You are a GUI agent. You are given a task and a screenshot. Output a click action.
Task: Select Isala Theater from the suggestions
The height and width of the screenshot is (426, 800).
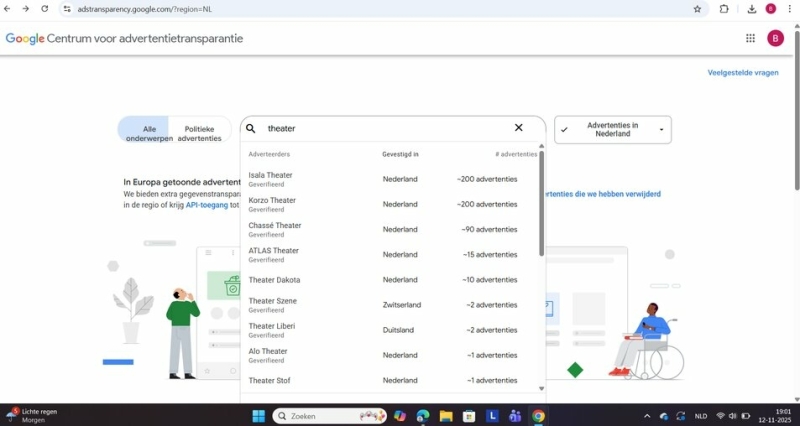271,176
